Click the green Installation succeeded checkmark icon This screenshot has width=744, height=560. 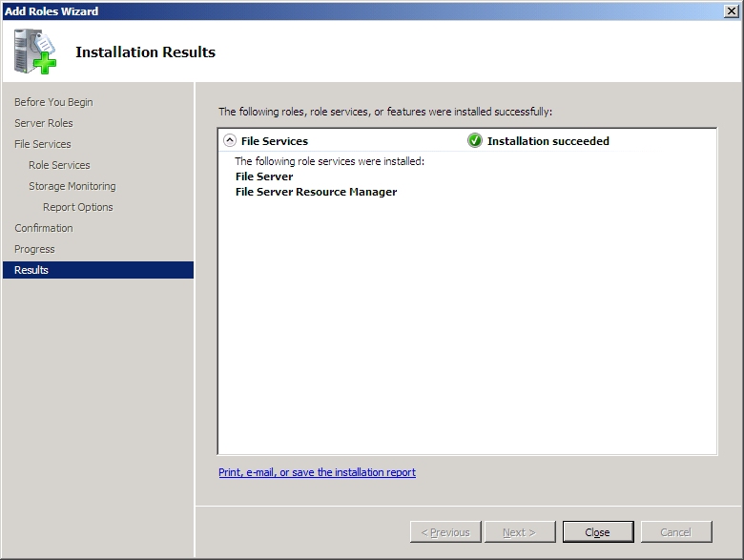click(x=475, y=141)
